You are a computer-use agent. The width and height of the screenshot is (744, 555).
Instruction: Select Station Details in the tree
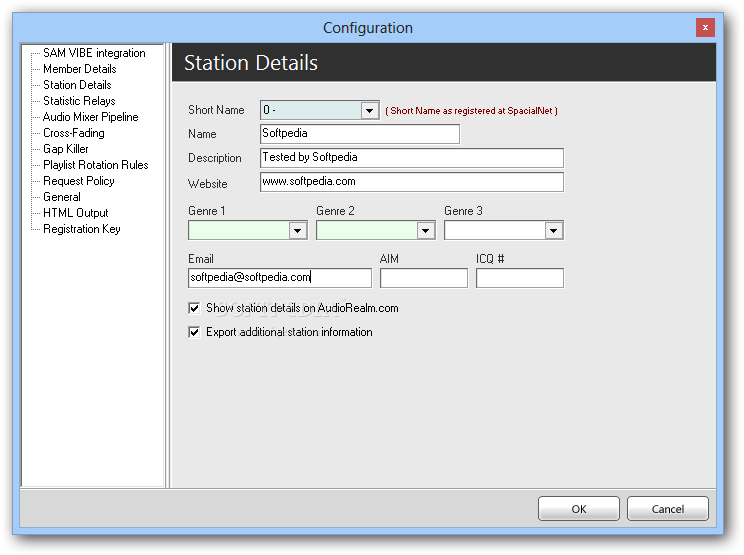77,85
